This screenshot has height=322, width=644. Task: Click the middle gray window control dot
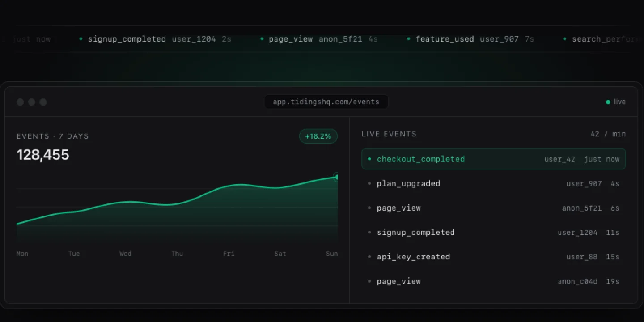pyautogui.click(x=32, y=102)
